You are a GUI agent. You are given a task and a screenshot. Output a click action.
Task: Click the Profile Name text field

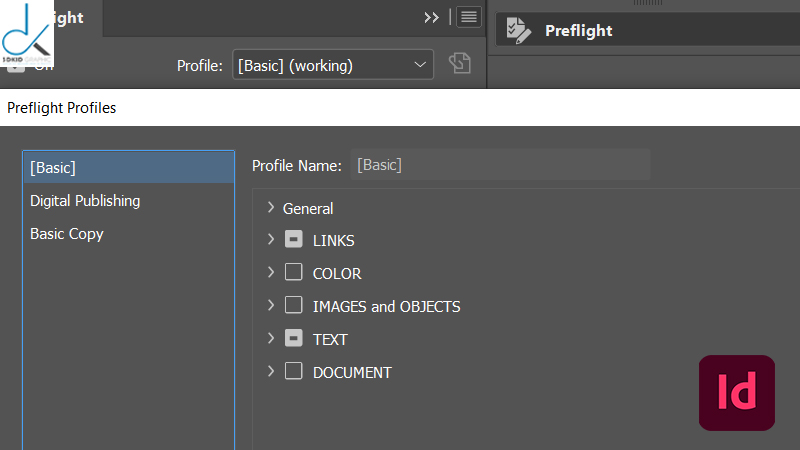500,165
